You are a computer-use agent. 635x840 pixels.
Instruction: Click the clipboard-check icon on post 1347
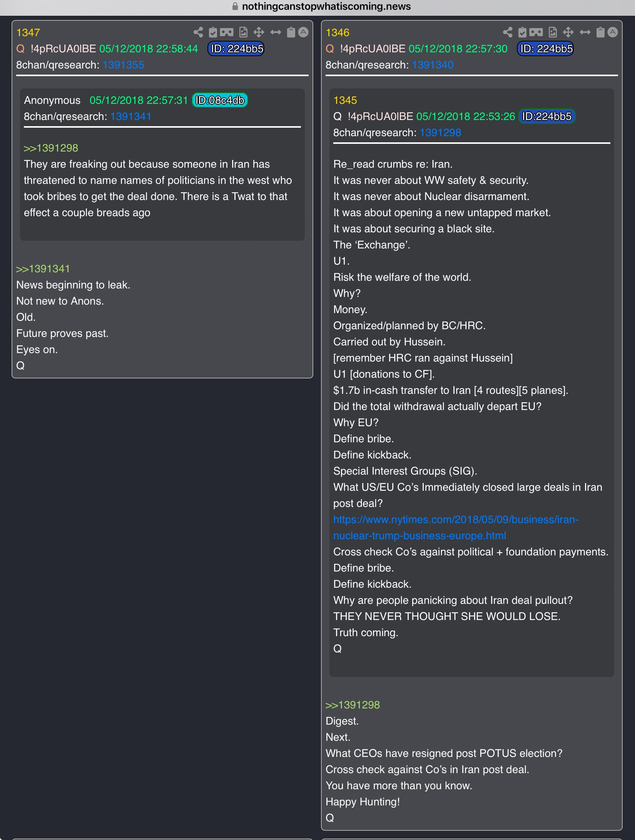213,32
